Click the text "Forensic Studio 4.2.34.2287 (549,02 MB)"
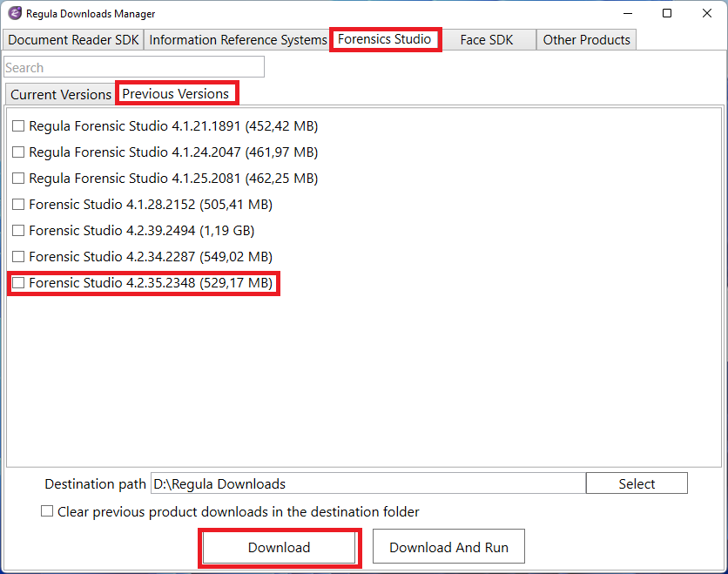This screenshot has width=728, height=574. click(151, 256)
